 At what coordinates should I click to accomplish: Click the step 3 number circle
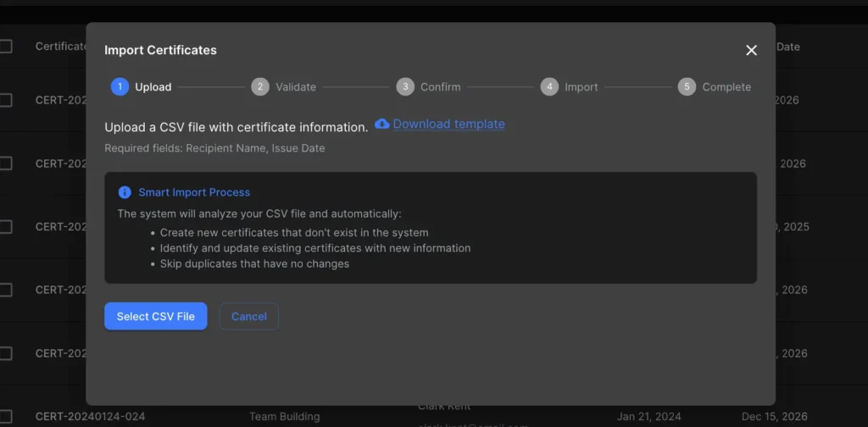[405, 86]
